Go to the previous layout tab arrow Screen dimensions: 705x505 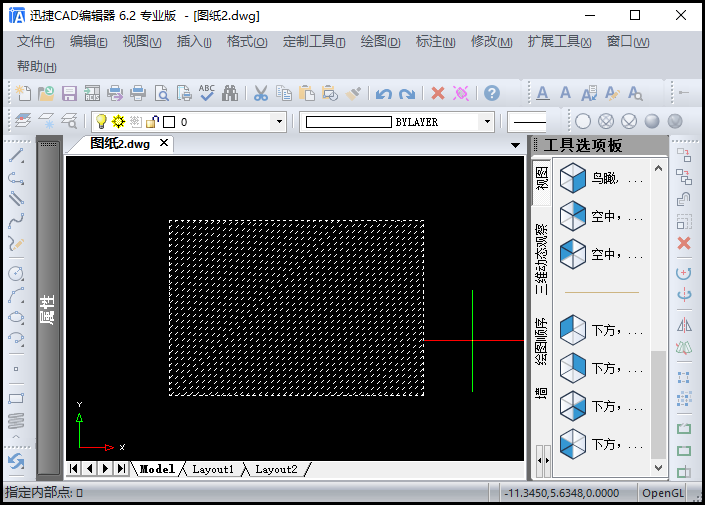coord(89,469)
